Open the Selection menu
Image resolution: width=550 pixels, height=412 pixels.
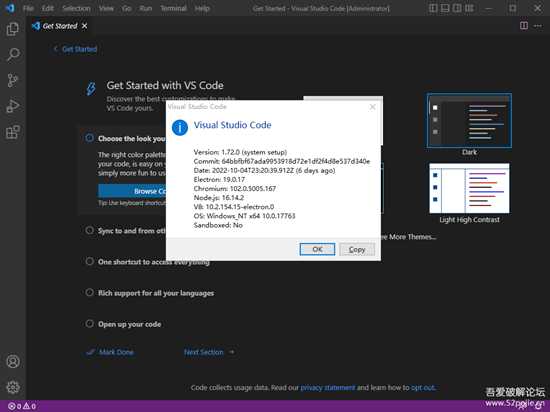76,8
